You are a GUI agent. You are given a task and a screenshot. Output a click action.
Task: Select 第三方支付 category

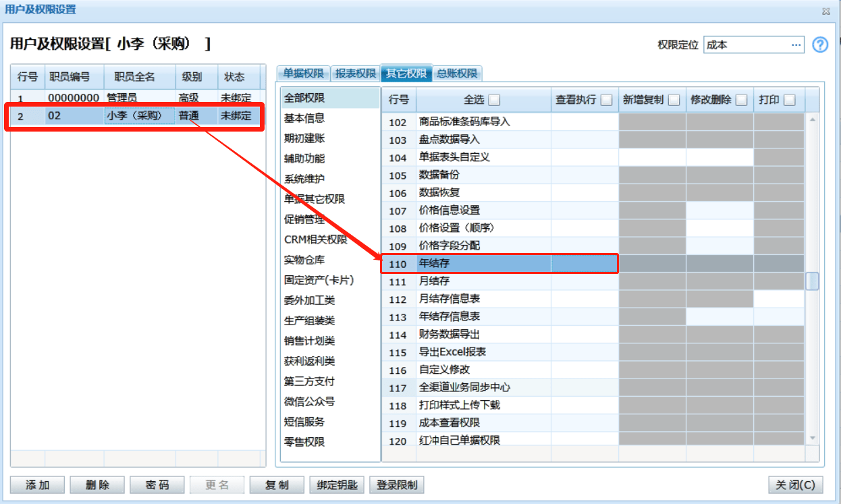[x=331, y=381]
